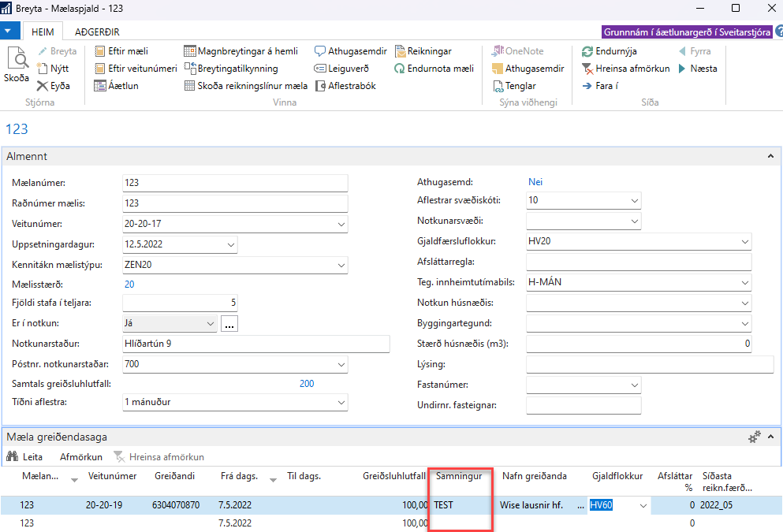Open Aflestrabók from the ribbon

(x=321, y=86)
